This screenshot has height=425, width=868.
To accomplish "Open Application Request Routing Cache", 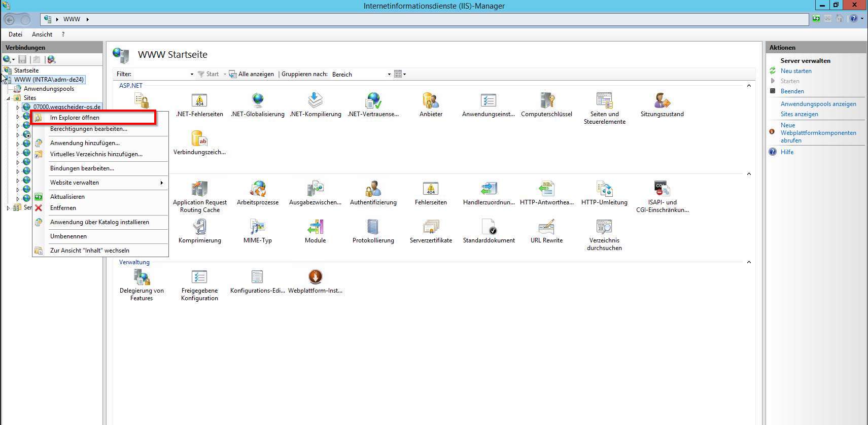I will click(x=199, y=197).
